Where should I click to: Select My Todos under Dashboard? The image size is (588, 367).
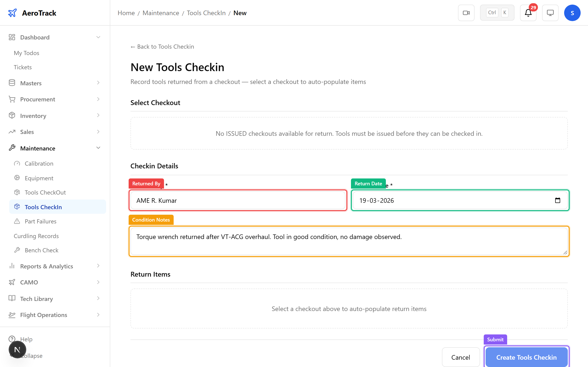click(26, 53)
